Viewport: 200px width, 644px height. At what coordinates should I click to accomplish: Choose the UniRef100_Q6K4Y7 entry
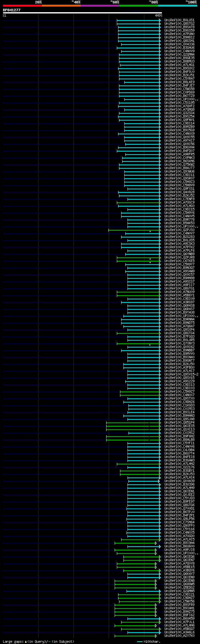point(179,574)
